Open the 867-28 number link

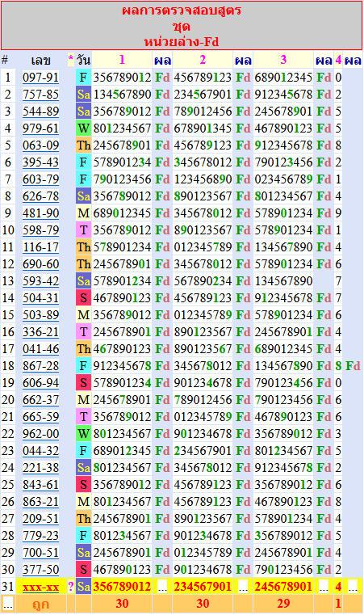[x=40, y=366]
